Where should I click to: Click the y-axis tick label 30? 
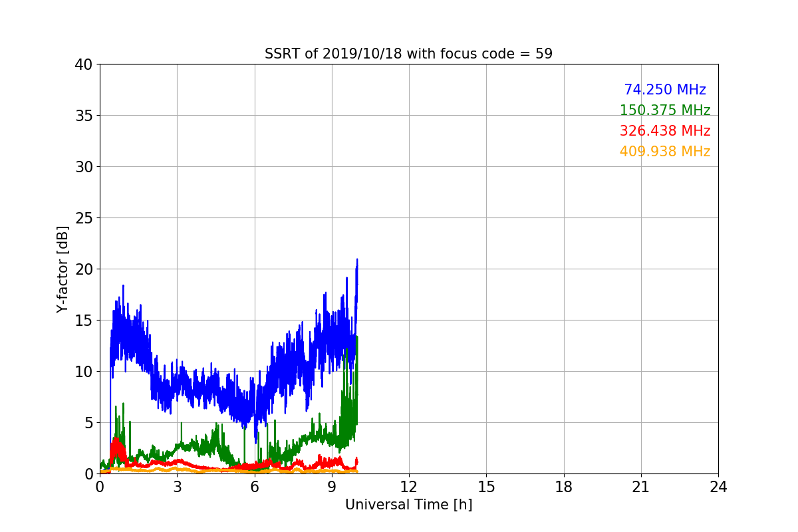pyautogui.click(x=84, y=167)
